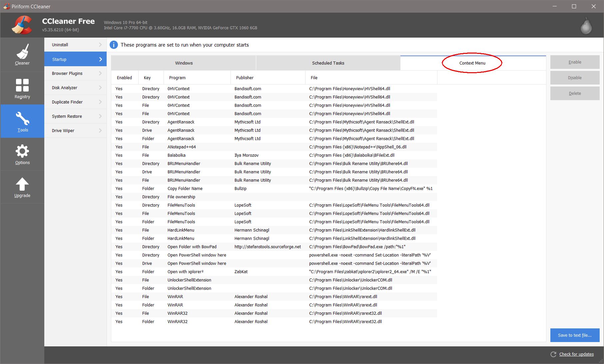
Task: Select the Open with xplorer² entry
Action: tap(186, 272)
